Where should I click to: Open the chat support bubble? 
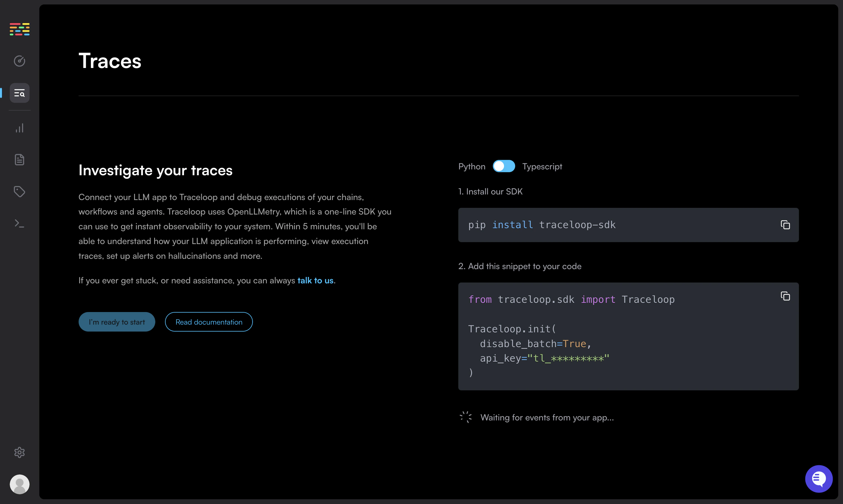[818, 479]
